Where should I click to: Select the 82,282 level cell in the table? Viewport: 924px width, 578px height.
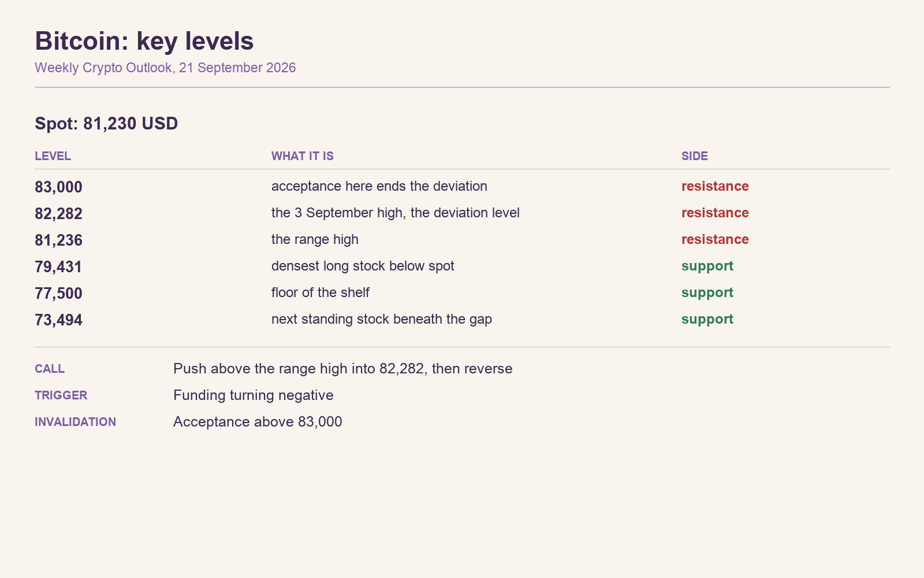point(58,214)
